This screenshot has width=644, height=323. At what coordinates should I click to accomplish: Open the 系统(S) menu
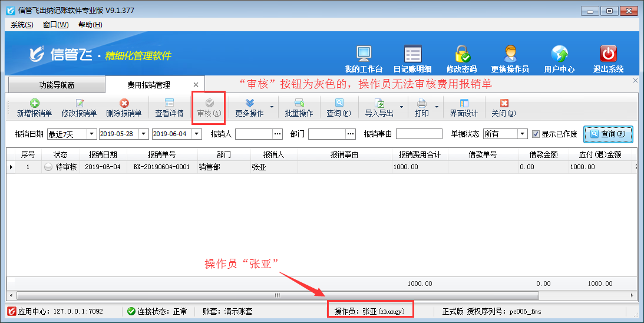[x=22, y=24]
